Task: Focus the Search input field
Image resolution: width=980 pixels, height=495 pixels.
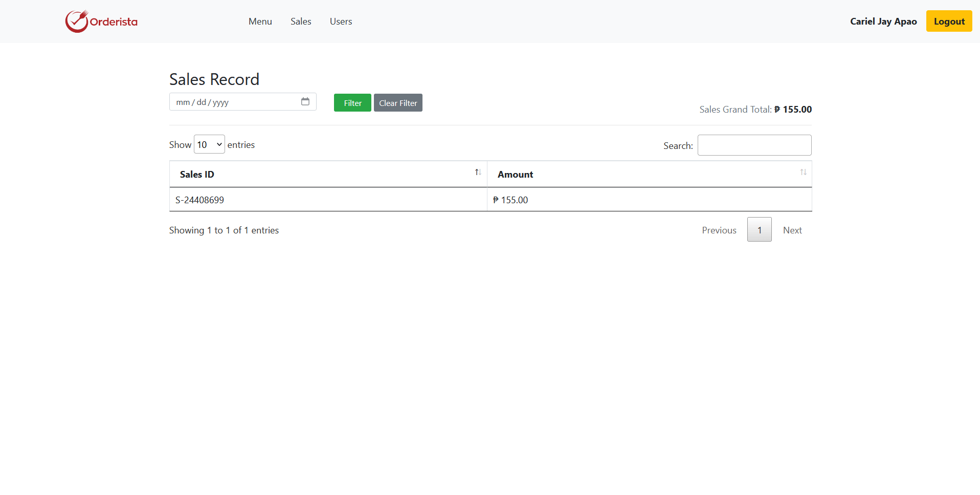Action: [754, 145]
